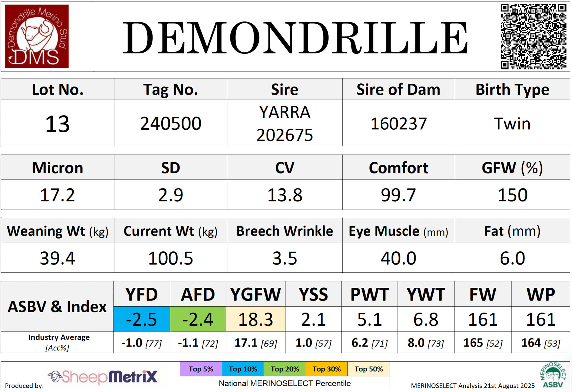Viewport: 572px width, 392px height.
Task: Click the Micron value 17.2
Action: [57, 195]
